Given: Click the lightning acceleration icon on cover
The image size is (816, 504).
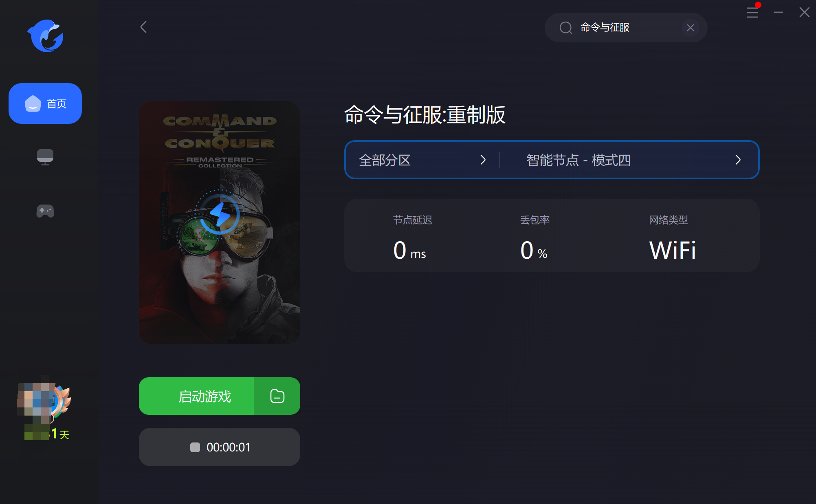Looking at the screenshot, I should pos(220,214).
